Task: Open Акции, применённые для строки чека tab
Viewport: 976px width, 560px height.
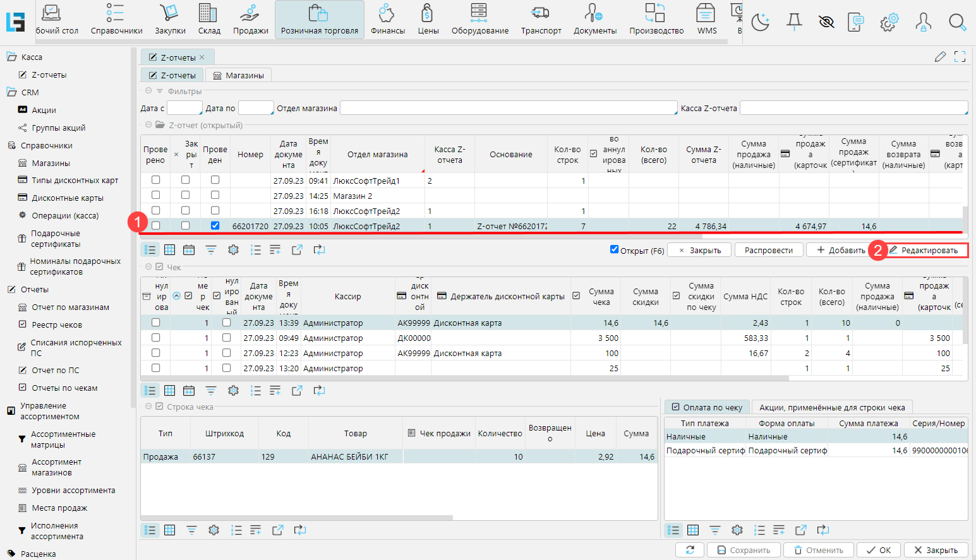Action: 831,407
